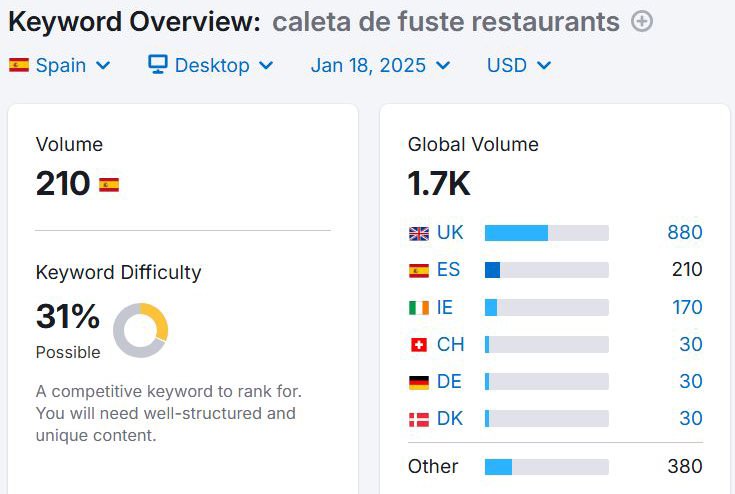This screenshot has width=735, height=494.
Task: Click the plus icon beside the keyword title
Action: pyautogui.click(x=642, y=21)
